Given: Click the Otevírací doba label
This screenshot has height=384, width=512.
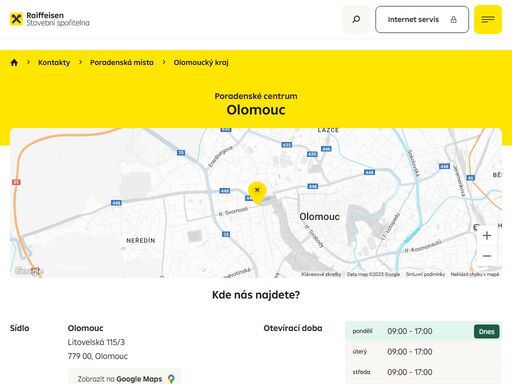Looking at the screenshot, I should coord(293,328).
